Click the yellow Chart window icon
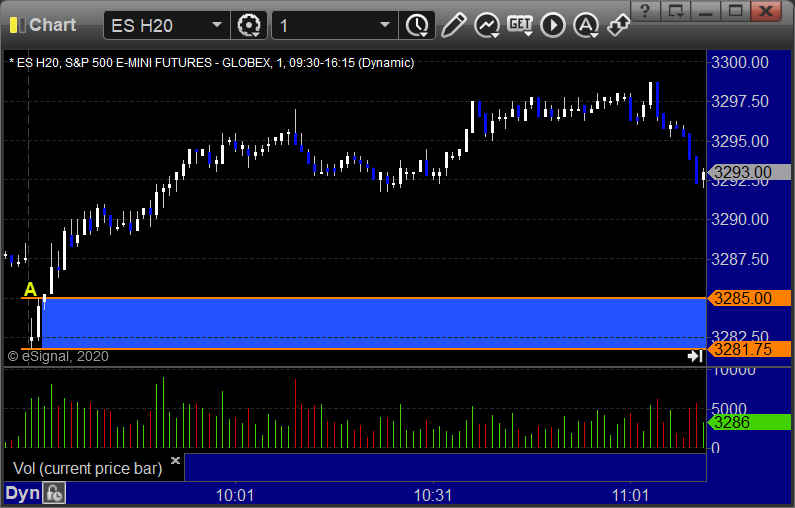Screen dimensions: 795x508 [17, 25]
